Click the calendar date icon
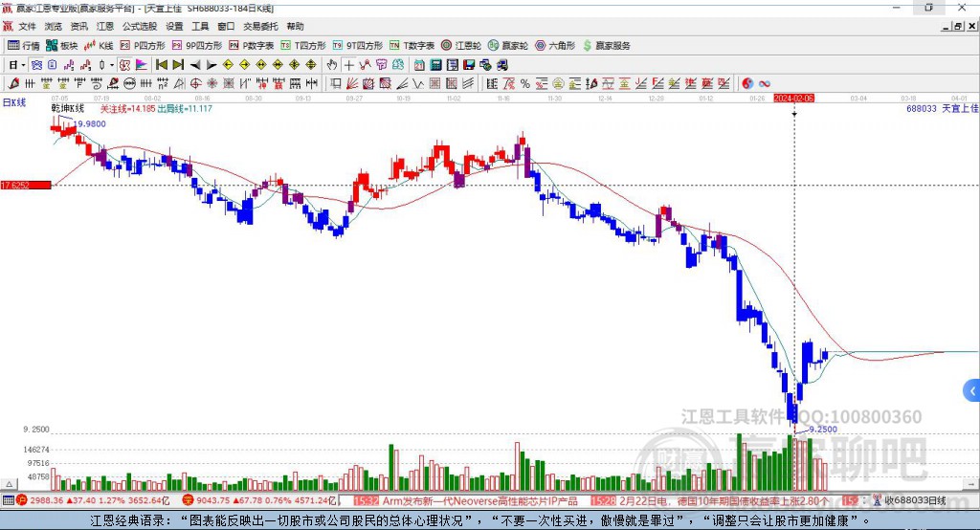980x530 pixels. (419, 64)
